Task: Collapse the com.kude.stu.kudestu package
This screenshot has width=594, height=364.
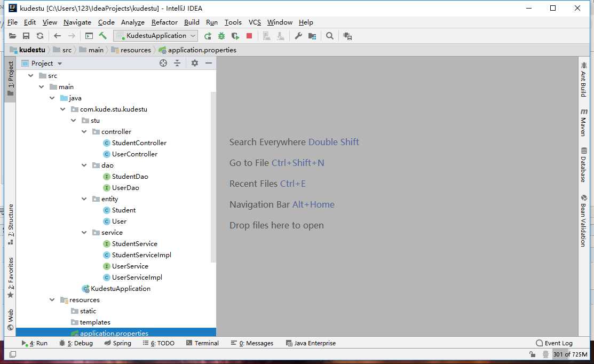Action: (x=63, y=109)
